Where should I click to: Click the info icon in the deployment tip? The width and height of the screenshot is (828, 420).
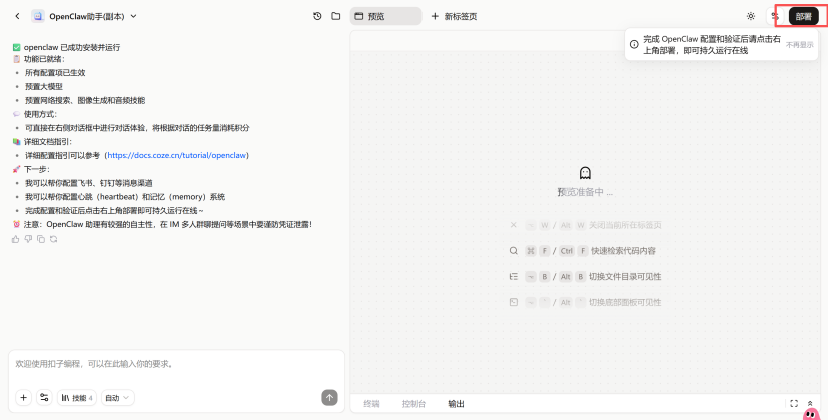[x=634, y=44]
